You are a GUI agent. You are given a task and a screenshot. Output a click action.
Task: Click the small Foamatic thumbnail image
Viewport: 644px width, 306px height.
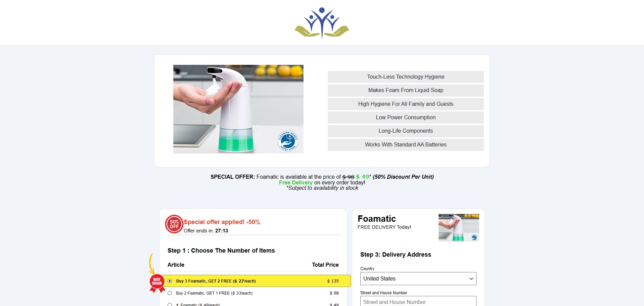tap(458, 227)
